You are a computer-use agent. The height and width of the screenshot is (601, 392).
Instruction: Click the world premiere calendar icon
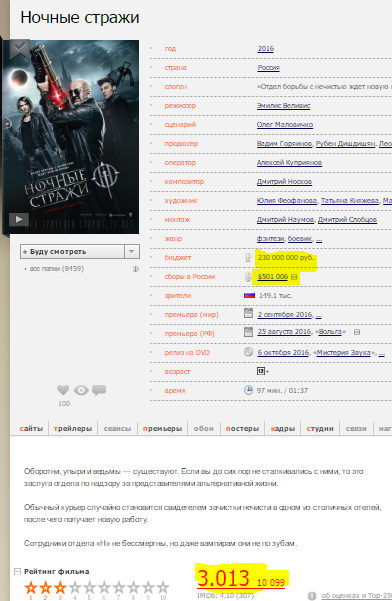248,313
